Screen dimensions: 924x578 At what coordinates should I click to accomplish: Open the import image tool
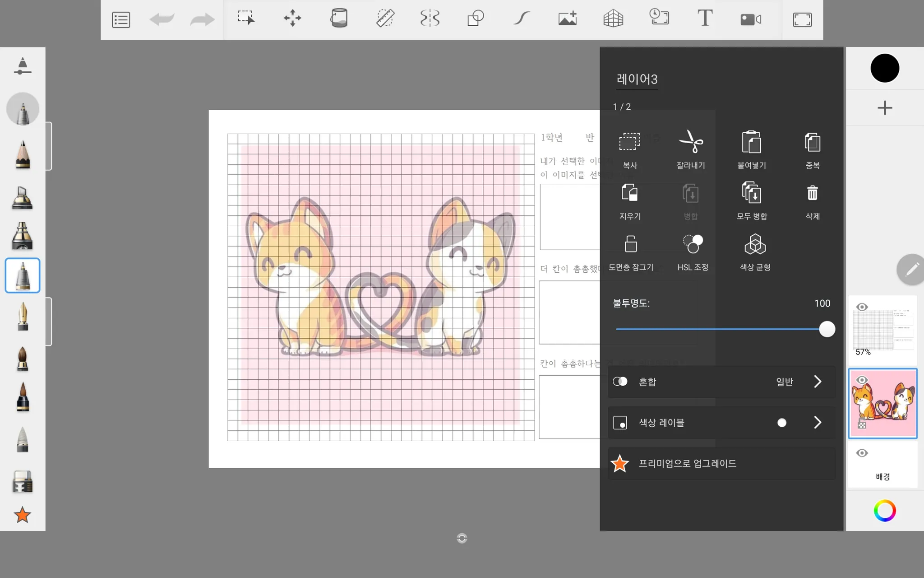(567, 19)
